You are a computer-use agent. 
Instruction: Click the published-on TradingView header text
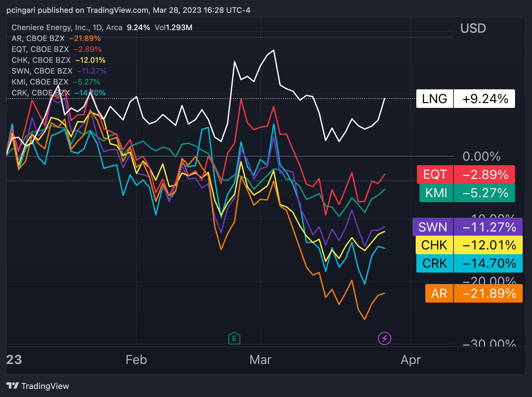pyautogui.click(x=128, y=10)
